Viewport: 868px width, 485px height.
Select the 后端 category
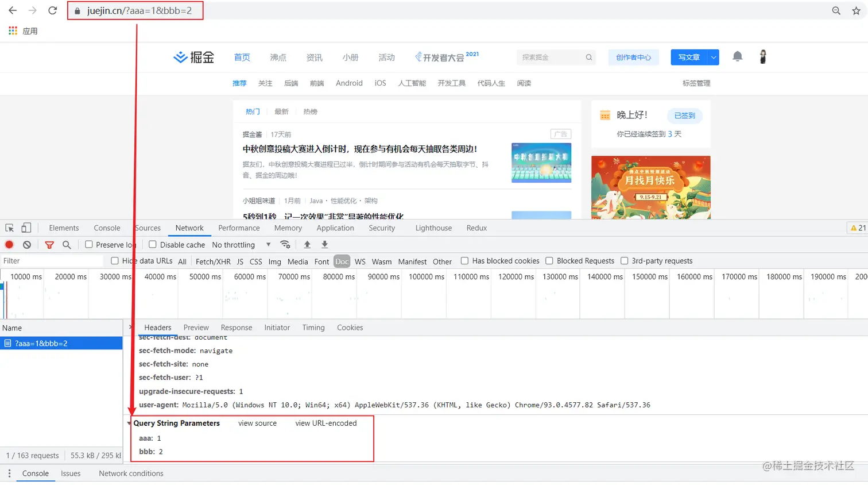click(291, 83)
